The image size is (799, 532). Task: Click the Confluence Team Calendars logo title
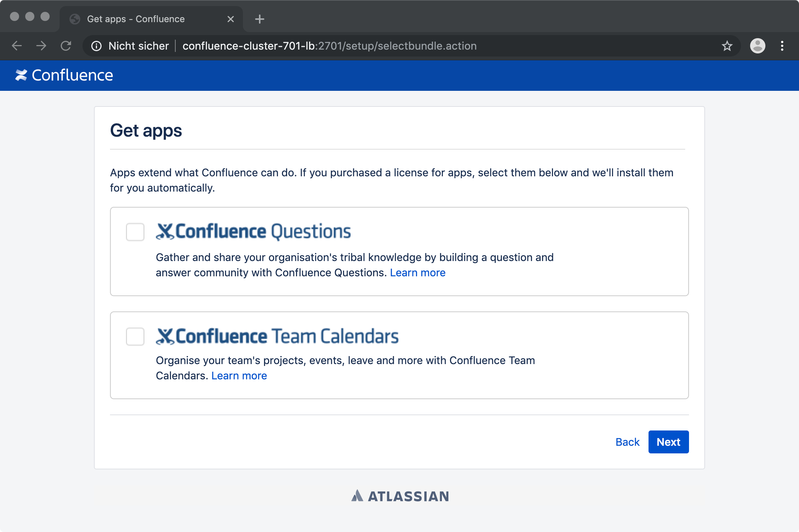(x=277, y=336)
